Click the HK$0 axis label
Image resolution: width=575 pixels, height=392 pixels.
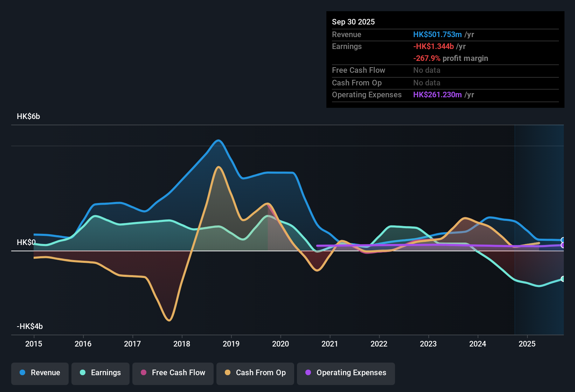pos(26,241)
